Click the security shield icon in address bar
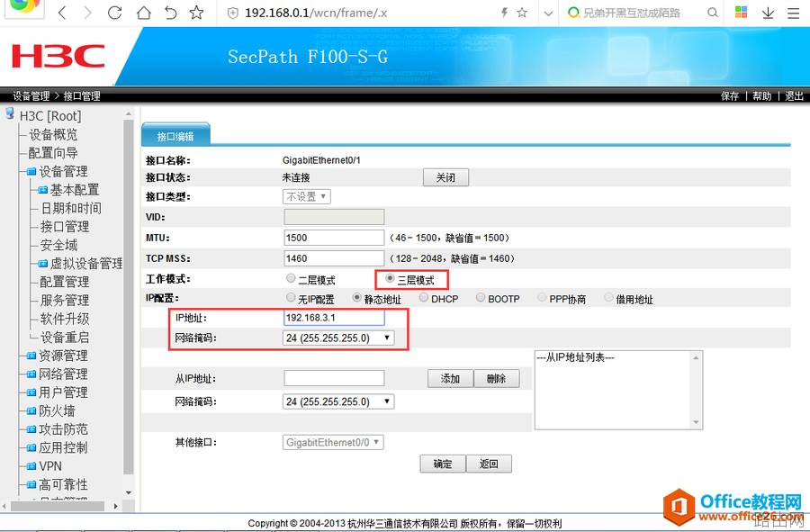Viewport: 810px width, 532px height. [x=233, y=14]
